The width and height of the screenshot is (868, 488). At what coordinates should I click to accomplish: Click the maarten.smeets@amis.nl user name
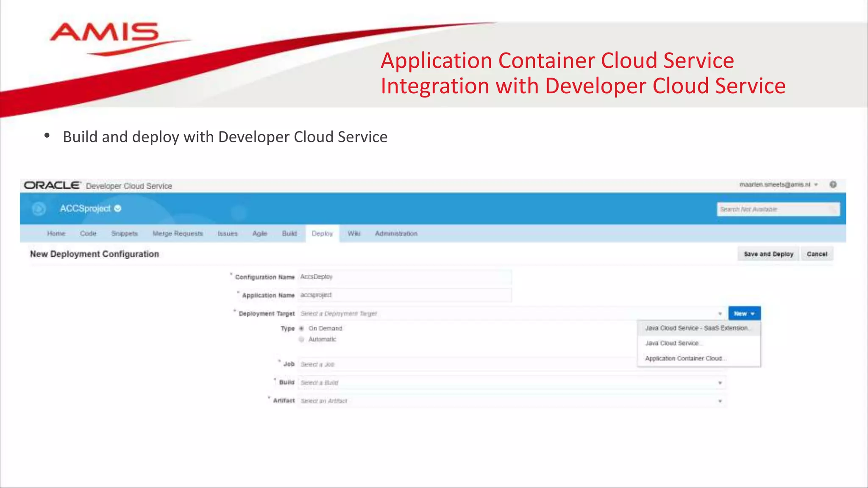[x=775, y=185]
